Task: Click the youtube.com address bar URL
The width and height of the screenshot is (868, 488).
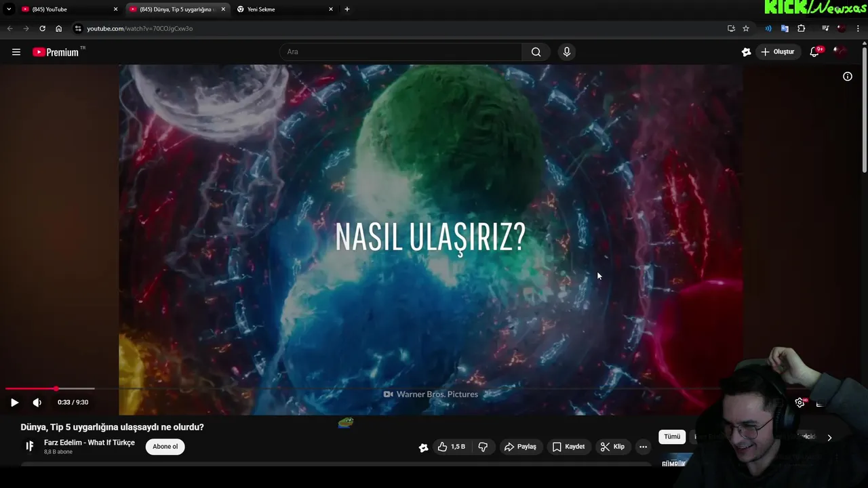Action: coord(140,28)
